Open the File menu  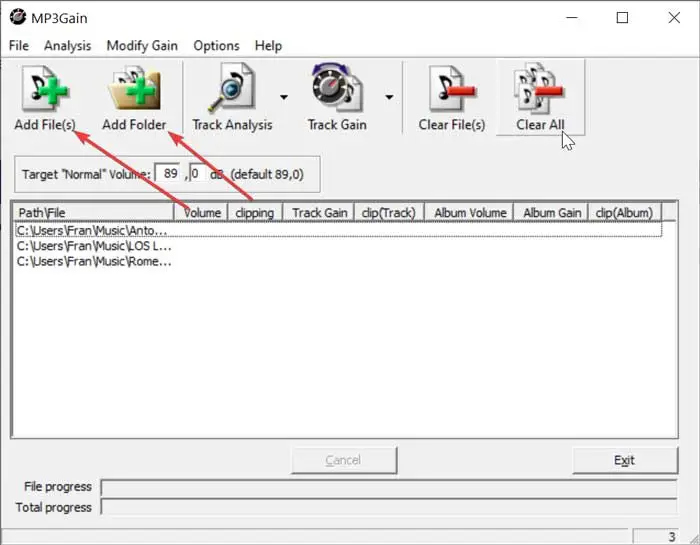coord(19,46)
